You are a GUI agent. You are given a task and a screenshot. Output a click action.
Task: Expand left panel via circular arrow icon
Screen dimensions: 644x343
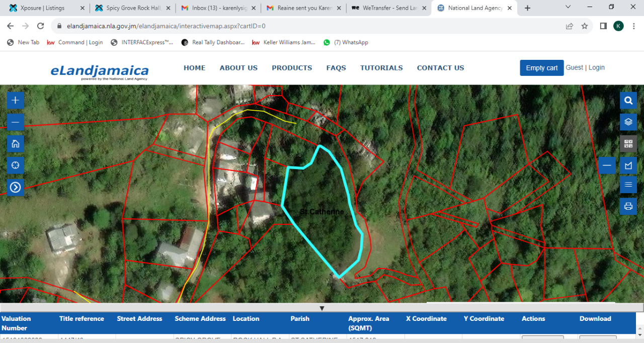coord(15,188)
